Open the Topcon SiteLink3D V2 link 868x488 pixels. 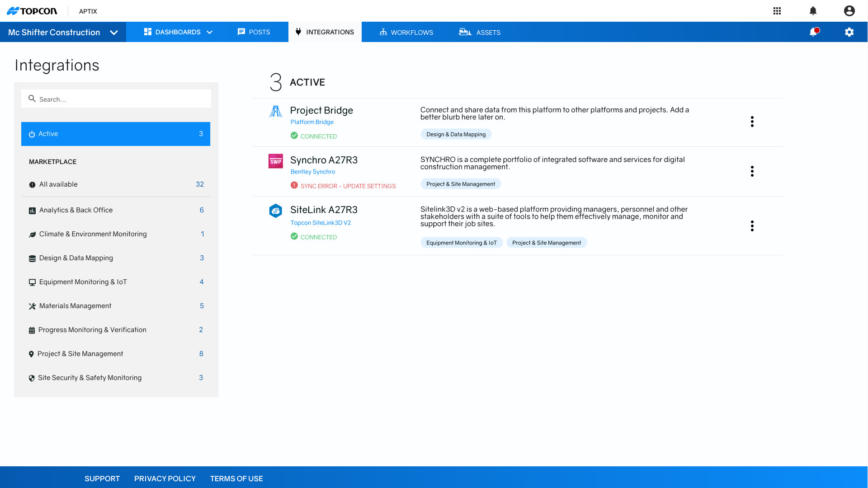[x=321, y=223]
